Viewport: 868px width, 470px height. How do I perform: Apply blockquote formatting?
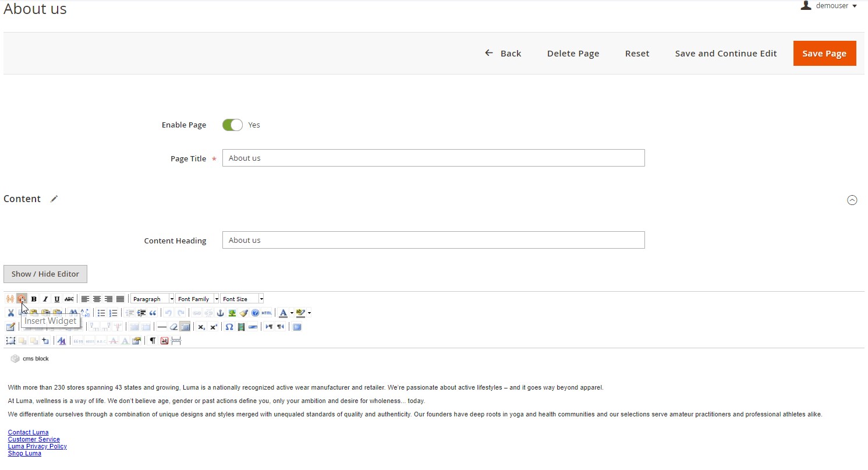point(153,313)
